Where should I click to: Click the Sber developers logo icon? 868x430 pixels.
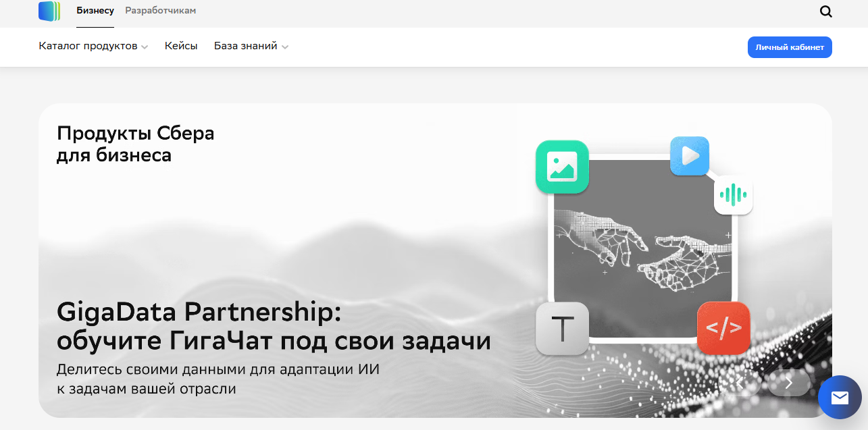(x=49, y=11)
